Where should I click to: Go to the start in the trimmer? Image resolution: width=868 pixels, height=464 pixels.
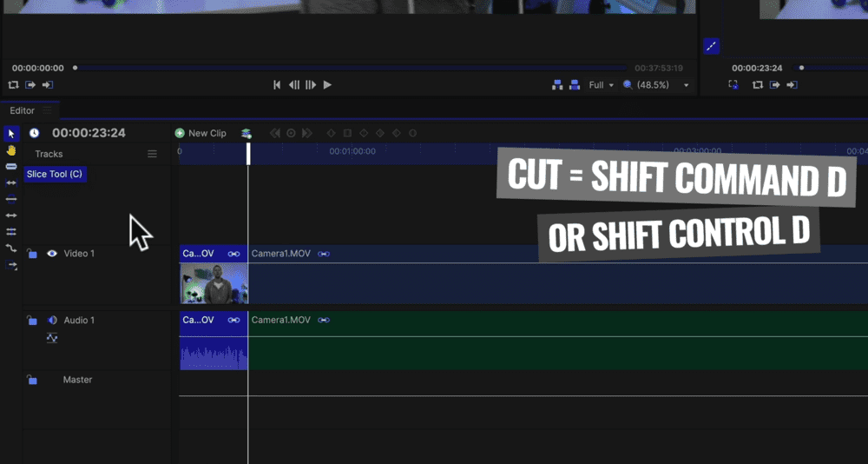(277, 85)
